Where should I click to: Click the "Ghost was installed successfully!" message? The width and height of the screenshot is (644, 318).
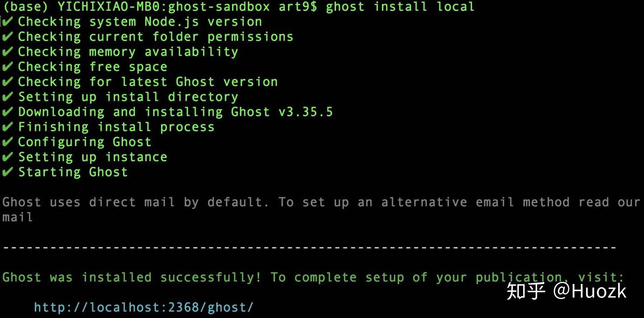131,277
